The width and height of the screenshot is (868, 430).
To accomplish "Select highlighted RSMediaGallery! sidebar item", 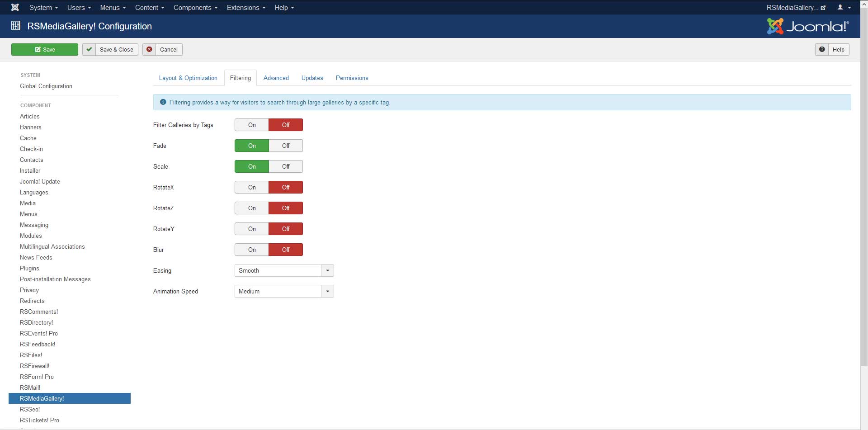I will pyautogui.click(x=70, y=398).
